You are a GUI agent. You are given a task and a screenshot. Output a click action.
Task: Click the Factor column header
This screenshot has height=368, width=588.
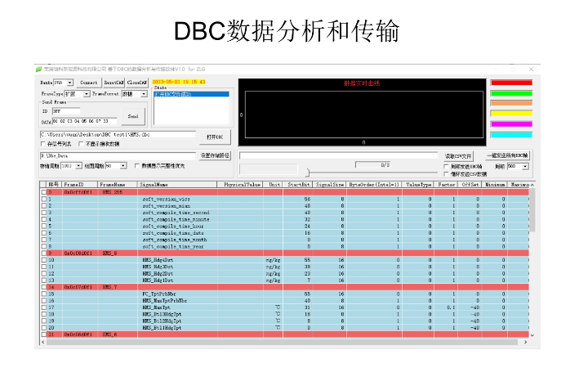click(x=446, y=185)
